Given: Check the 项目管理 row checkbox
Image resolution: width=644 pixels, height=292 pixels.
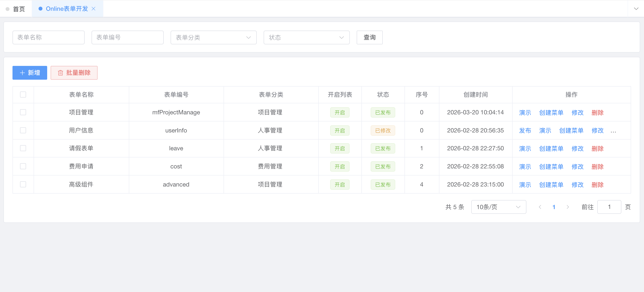Looking at the screenshot, I should [23, 112].
